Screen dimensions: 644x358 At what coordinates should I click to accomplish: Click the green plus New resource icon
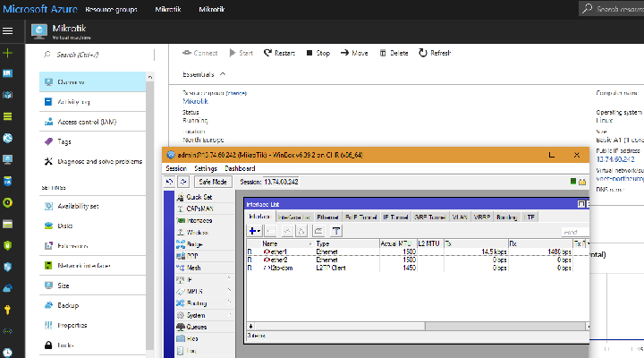click(x=7, y=53)
